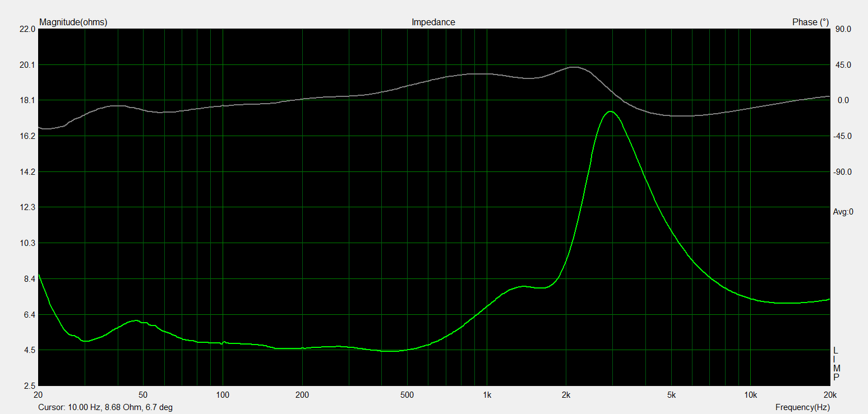Click the green curve's small bump near 50 Hz
Screen dimensions: 868x414
135,320
